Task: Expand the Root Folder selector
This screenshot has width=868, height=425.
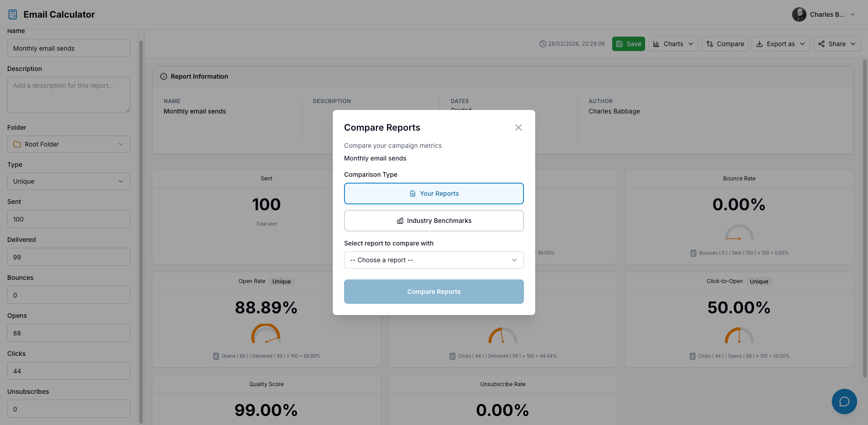Action: click(x=68, y=144)
